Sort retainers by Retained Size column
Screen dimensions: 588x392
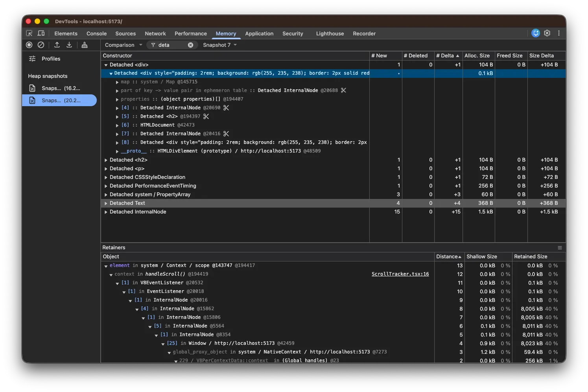click(538, 257)
